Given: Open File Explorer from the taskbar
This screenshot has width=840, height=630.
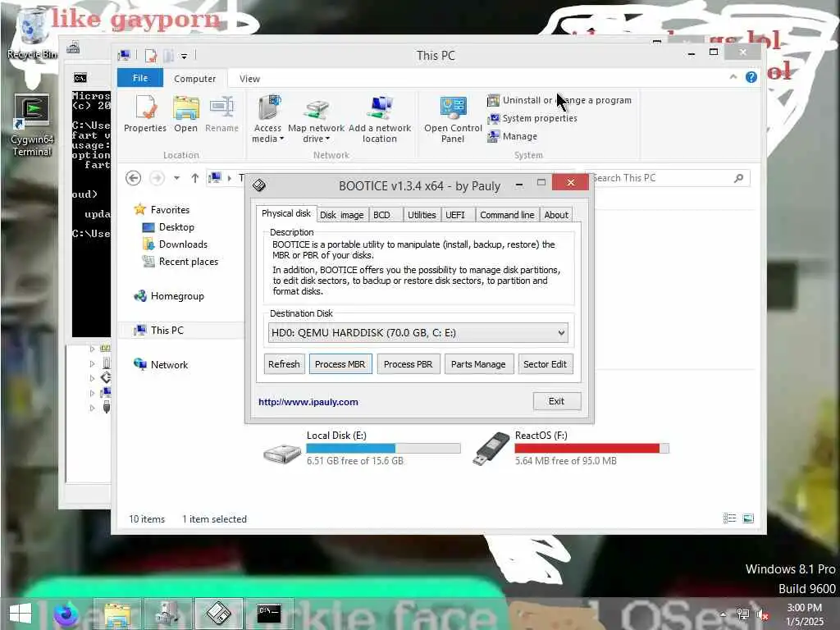Looking at the screenshot, I should 117,614.
